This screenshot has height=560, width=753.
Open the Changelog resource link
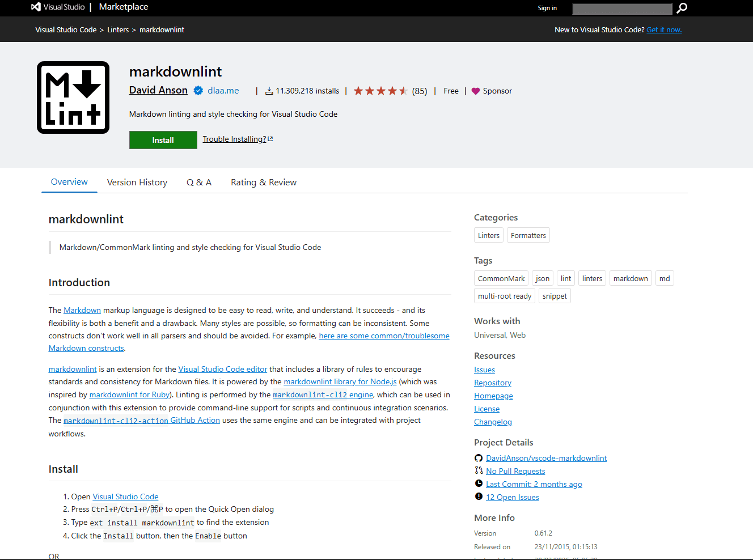click(x=493, y=422)
